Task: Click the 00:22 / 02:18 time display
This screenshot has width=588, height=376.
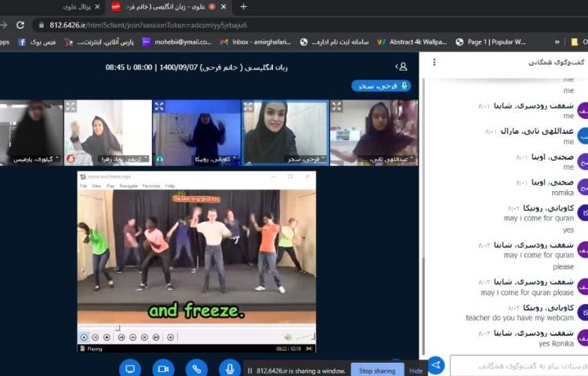Action: click(x=289, y=349)
